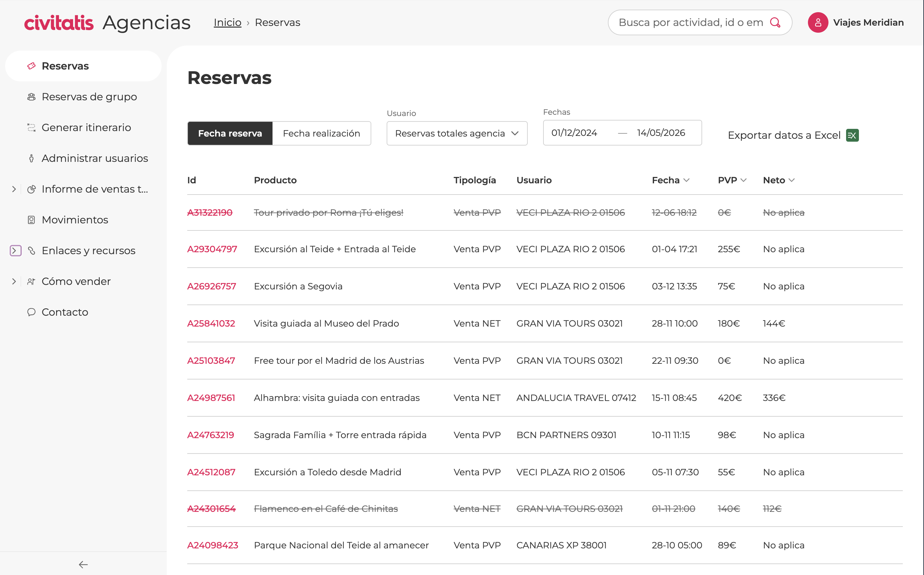Go to Inicio breadcrumb link
The width and height of the screenshot is (924, 575).
click(x=228, y=22)
